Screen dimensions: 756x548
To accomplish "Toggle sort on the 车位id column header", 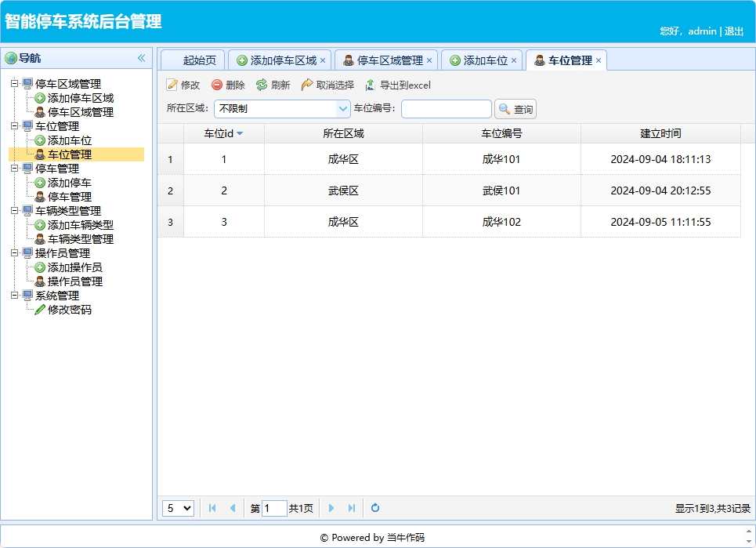I will [x=223, y=133].
